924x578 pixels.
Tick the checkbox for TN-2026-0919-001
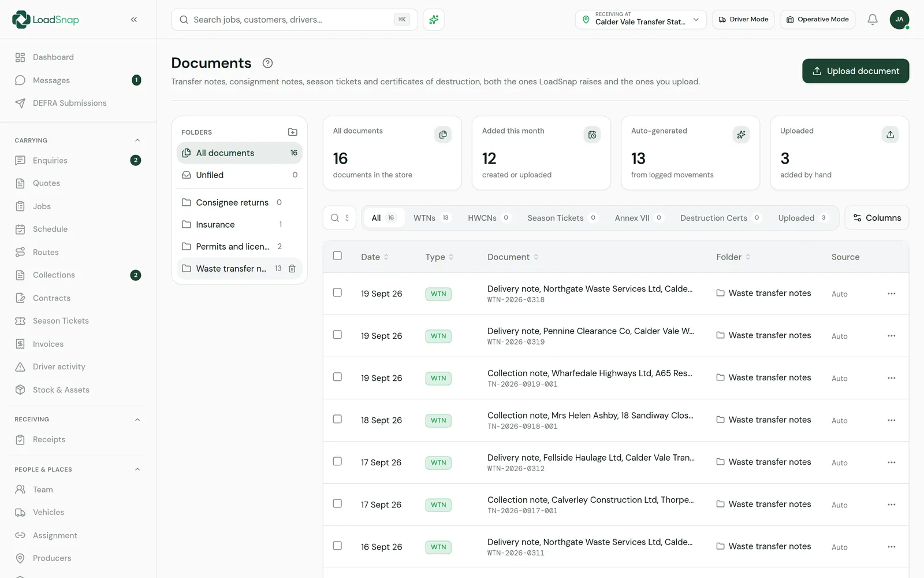click(x=337, y=377)
